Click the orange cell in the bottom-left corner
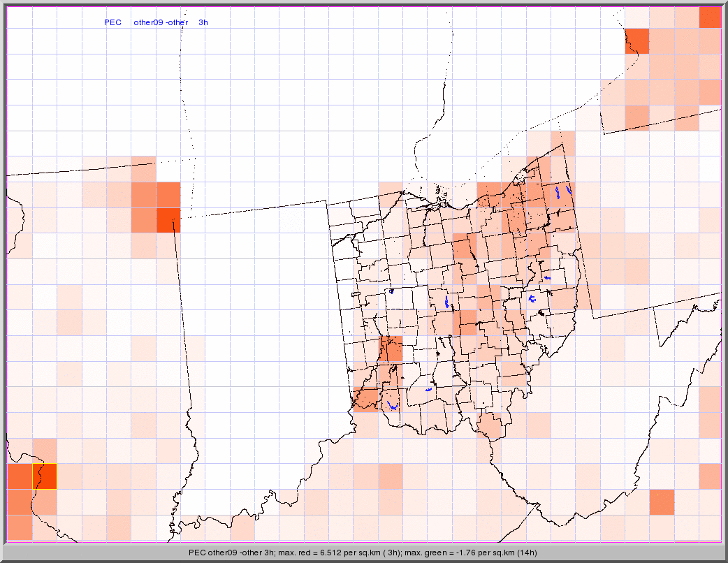The image size is (728, 563). pyautogui.click(x=20, y=527)
